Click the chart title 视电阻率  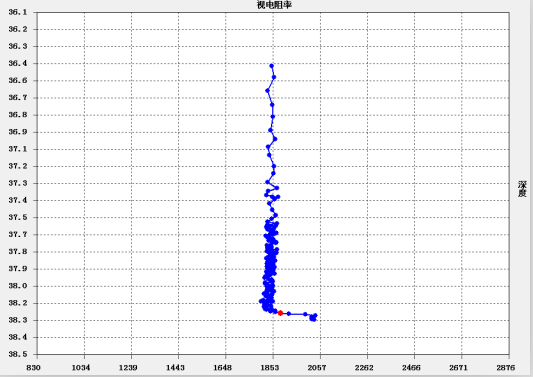click(x=274, y=5)
